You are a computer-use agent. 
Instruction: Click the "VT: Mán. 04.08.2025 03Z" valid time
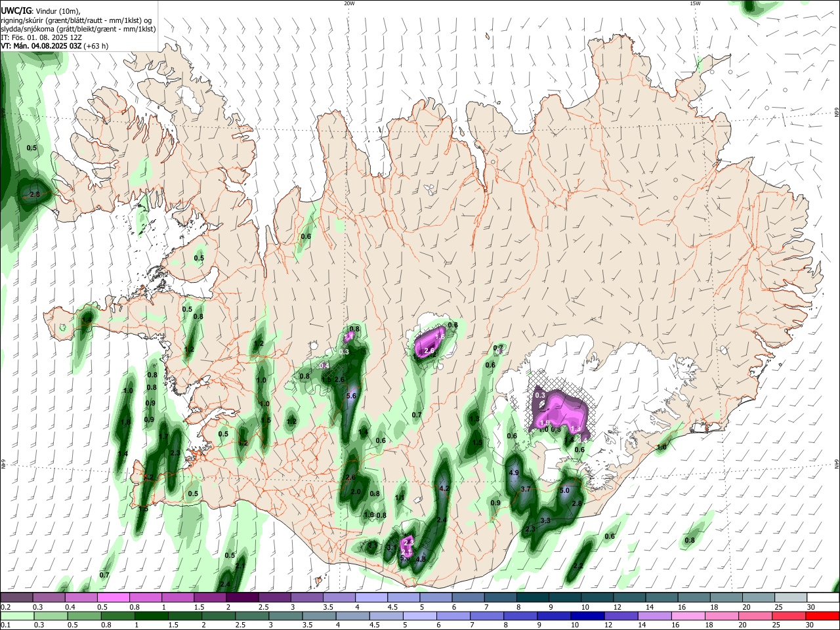[x=41, y=46]
